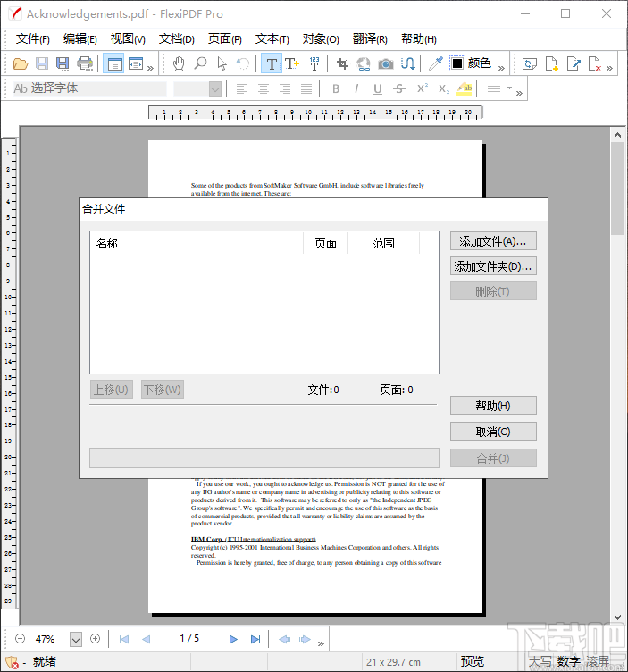This screenshot has height=672, width=628.
Task: Open the 文件(F) menu
Action: point(32,39)
